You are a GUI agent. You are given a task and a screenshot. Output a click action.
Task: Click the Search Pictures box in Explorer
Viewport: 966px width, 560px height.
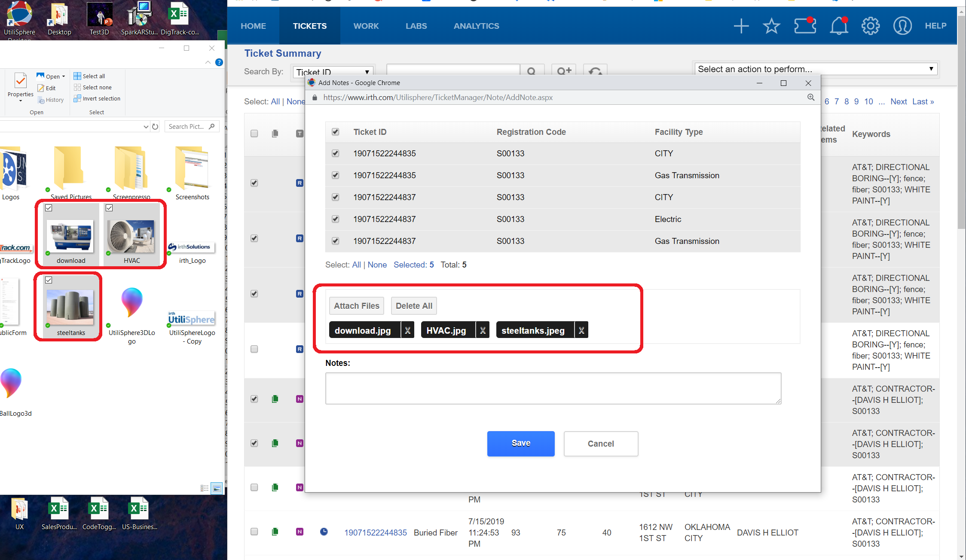pyautogui.click(x=192, y=126)
